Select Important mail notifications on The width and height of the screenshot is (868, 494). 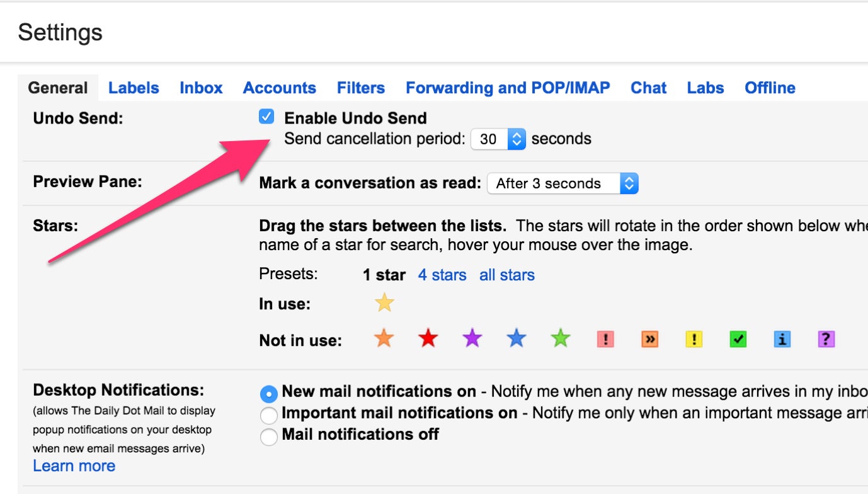pos(269,415)
